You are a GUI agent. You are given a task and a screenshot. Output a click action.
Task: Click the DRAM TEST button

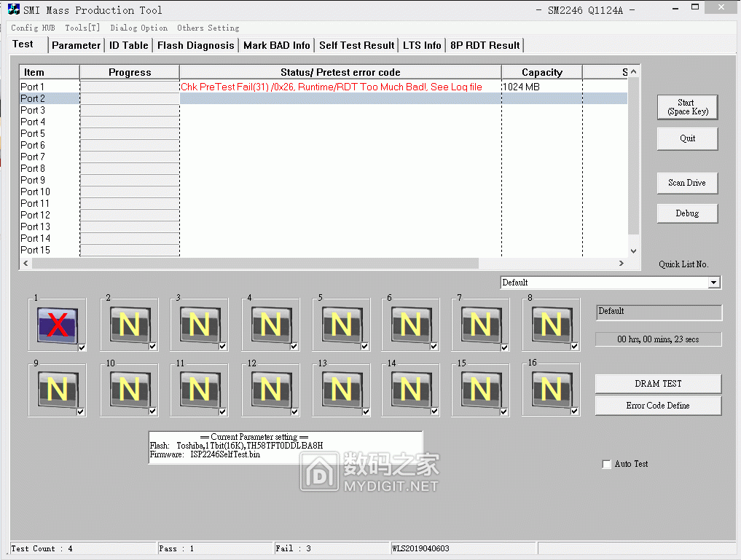click(x=658, y=384)
